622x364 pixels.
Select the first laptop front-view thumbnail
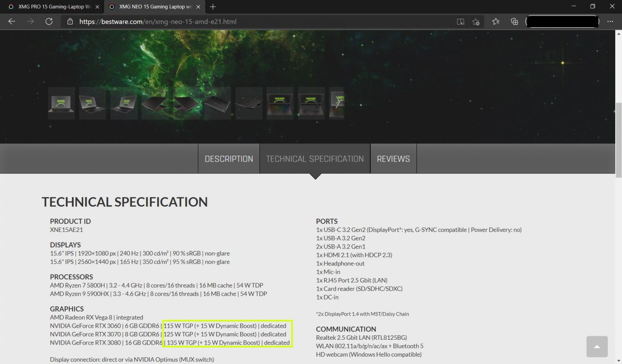tap(61, 103)
